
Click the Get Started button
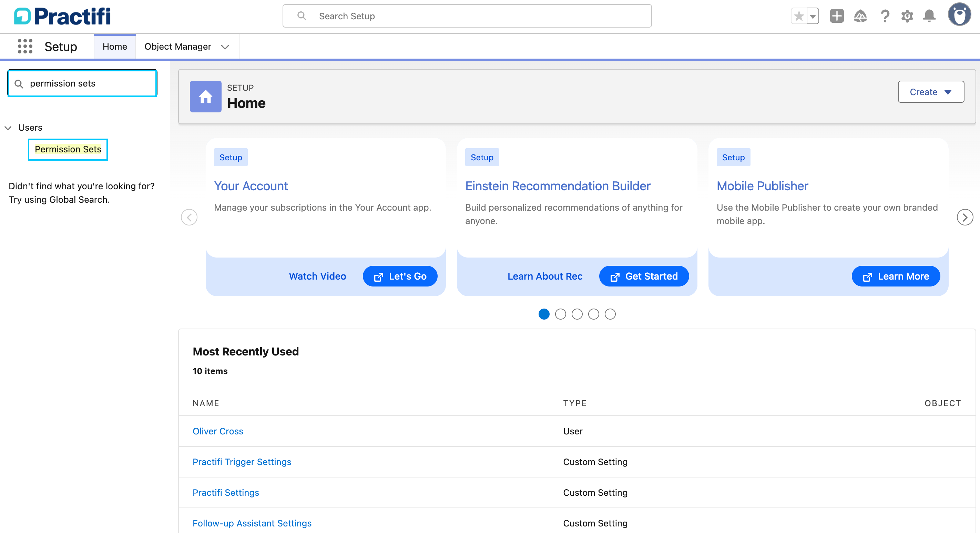644,276
